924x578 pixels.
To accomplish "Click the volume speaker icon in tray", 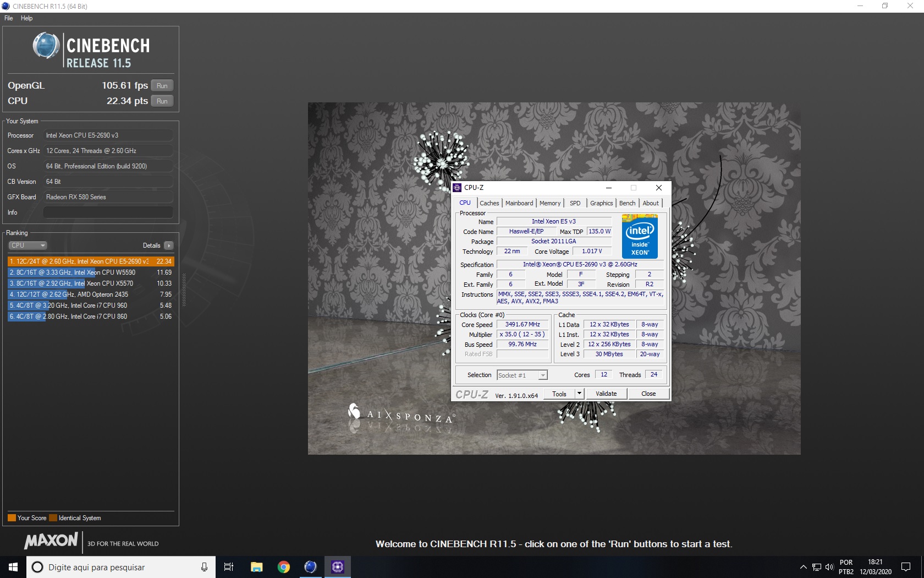I will coord(829,567).
